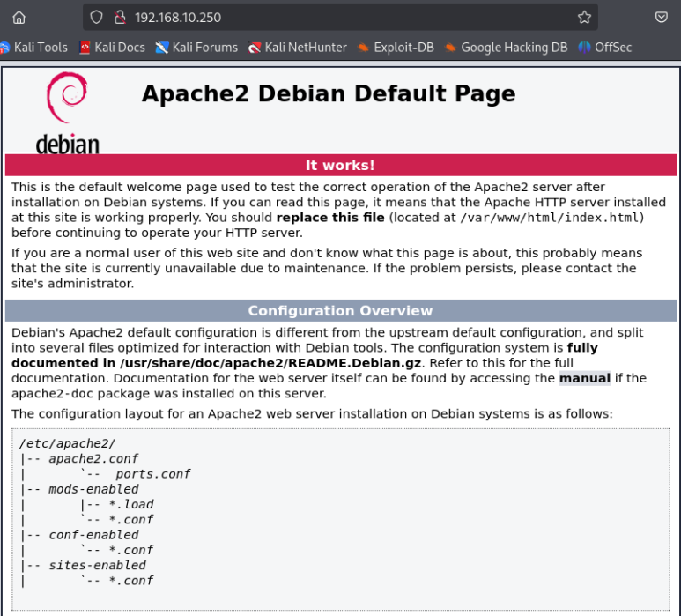The width and height of the screenshot is (681, 616).
Task: Click the Apache2 Debian Default Page heading
Action: click(329, 93)
